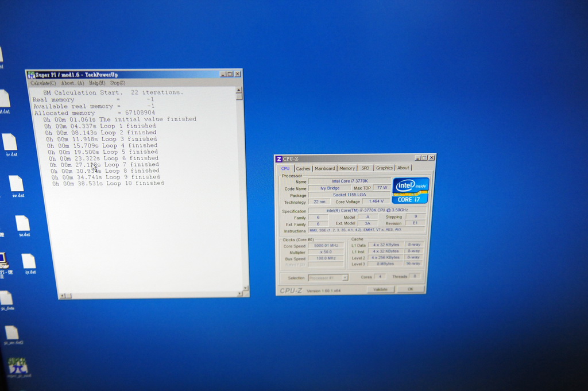Click the Super PI vertical scrollbar down arrow
Viewport: 588px width, 391px height.
click(246, 288)
